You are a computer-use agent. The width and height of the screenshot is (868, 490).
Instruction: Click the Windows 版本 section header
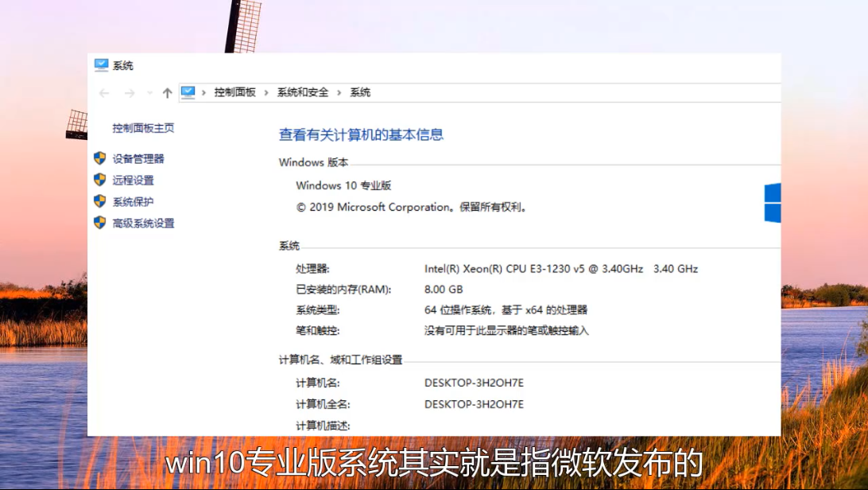313,162
